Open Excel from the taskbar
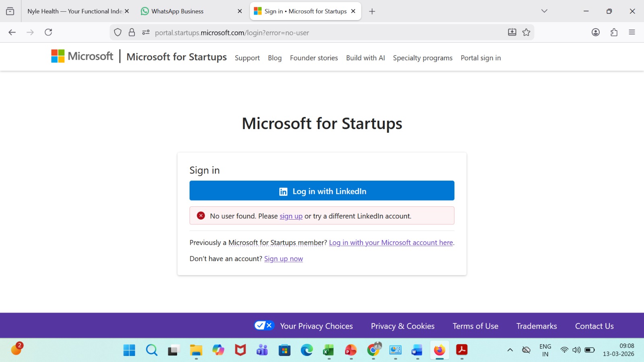The width and height of the screenshot is (644, 362). click(329, 350)
